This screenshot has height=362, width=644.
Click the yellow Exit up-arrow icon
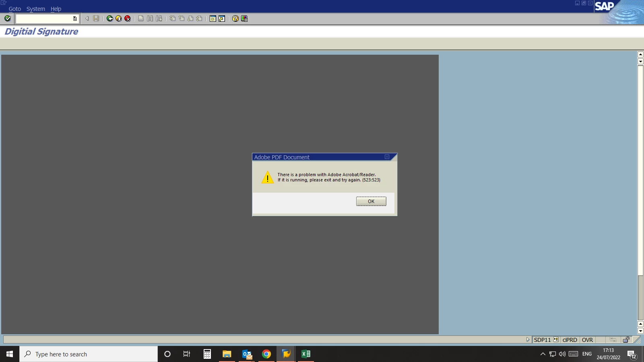pyautogui.click(x=118, y=19)
